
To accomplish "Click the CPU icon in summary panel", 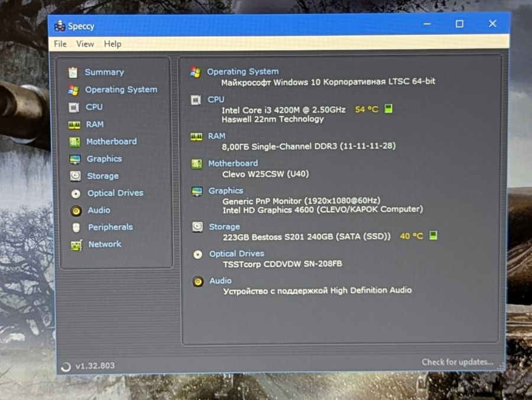I will [196, 100].
